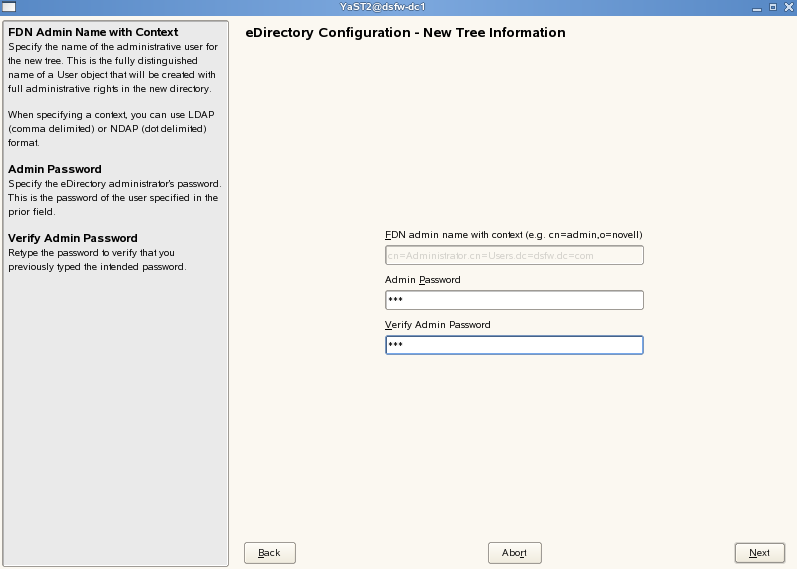Open the window menu icon in title bar

(8, 7)
